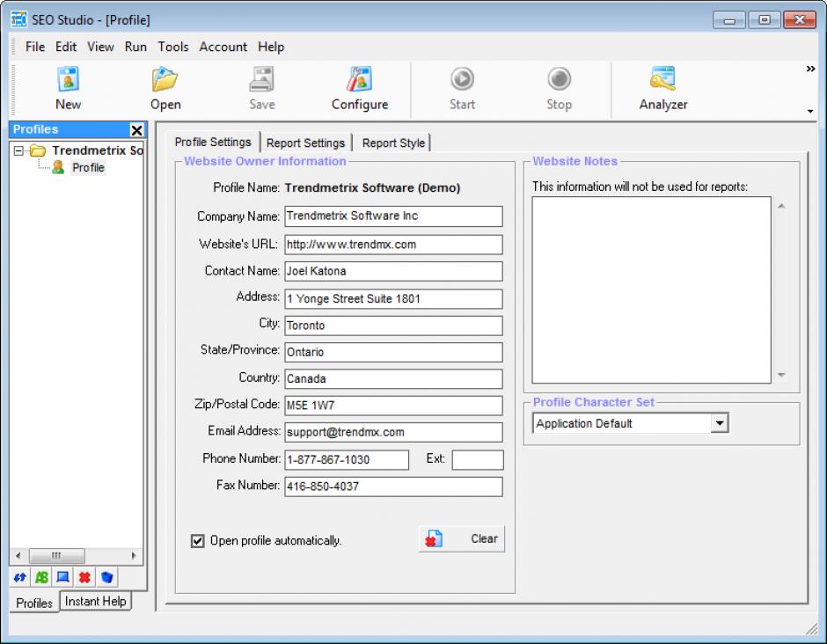The height and width of the screenshot is (644, 827).
Task: Click the red X delete icon below profiles tree
Action: (84, 577)
